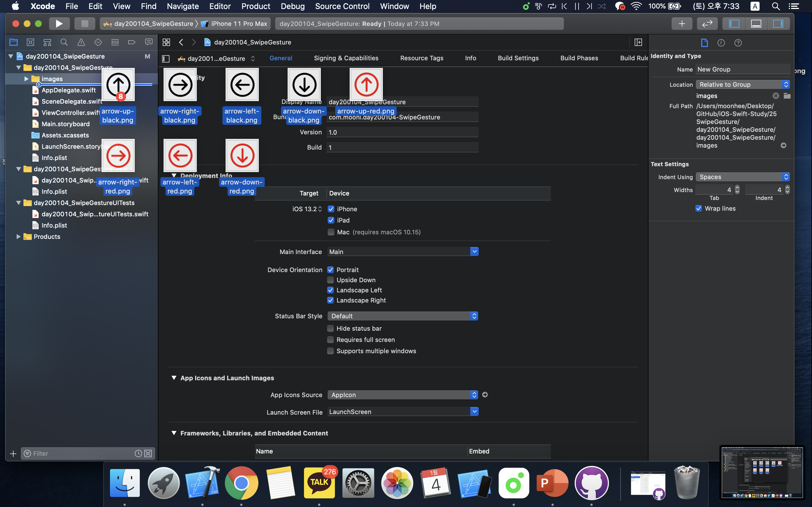Open the Source Control navigator icon
Screen dimensions: 812x507
(30, 42)
